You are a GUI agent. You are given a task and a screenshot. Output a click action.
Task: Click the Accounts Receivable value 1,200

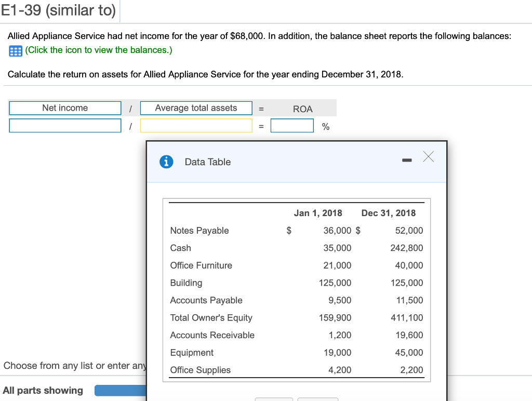(340, 335)
